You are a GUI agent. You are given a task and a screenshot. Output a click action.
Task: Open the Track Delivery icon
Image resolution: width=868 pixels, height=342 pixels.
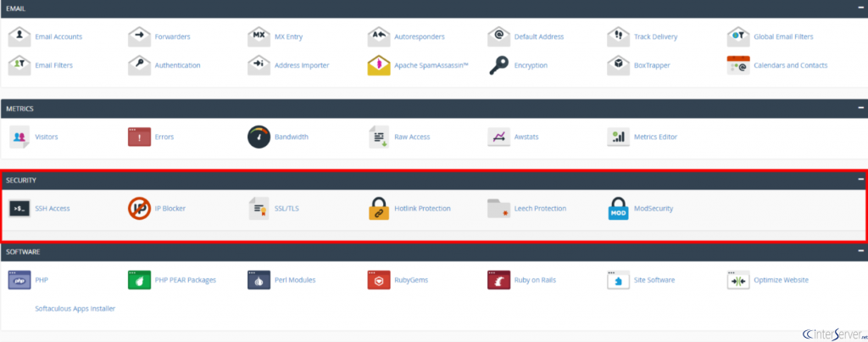point(618,36)
